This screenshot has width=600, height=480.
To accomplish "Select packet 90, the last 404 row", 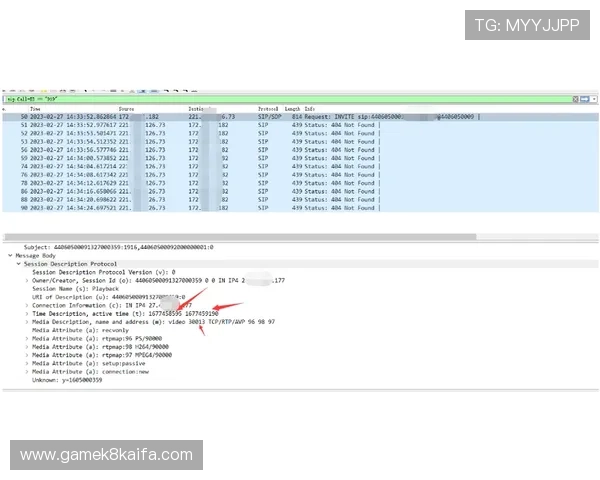I will (x=300, y=208).
